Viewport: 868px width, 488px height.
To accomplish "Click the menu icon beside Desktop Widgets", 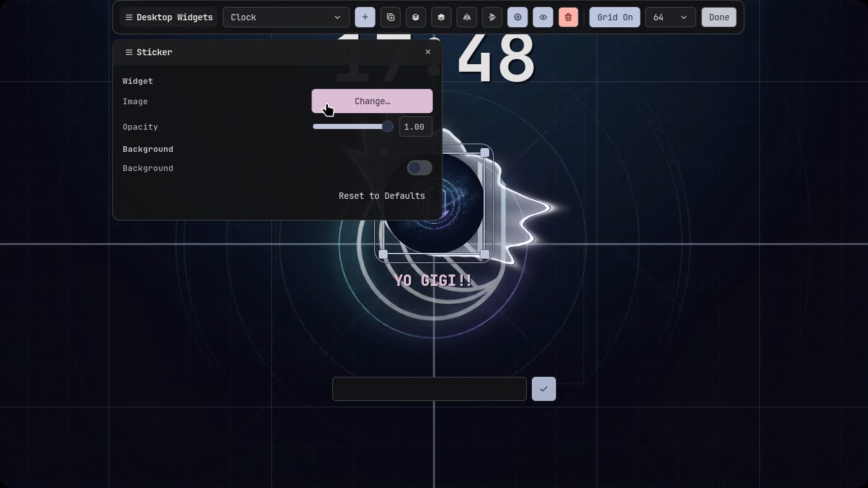I will tap(129, 17).
